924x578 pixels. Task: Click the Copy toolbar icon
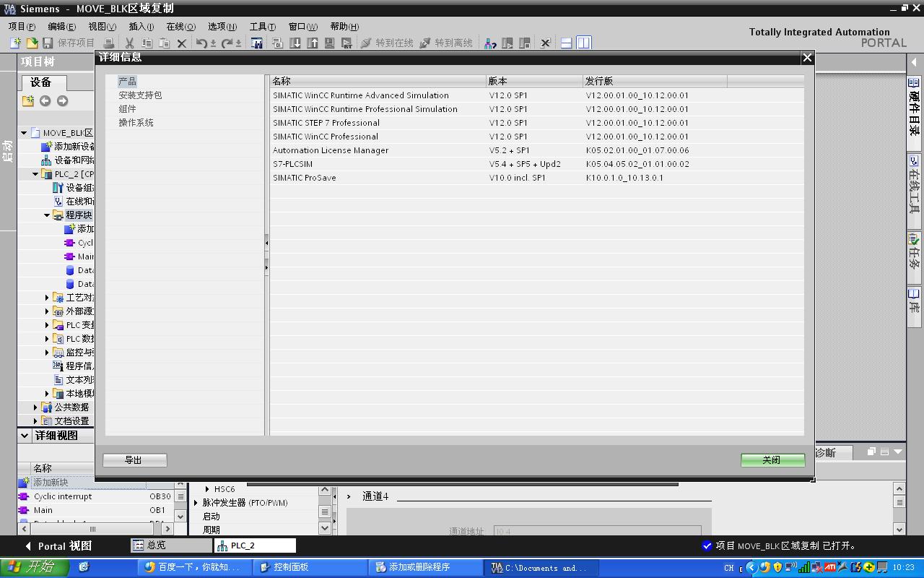(147, 43)
